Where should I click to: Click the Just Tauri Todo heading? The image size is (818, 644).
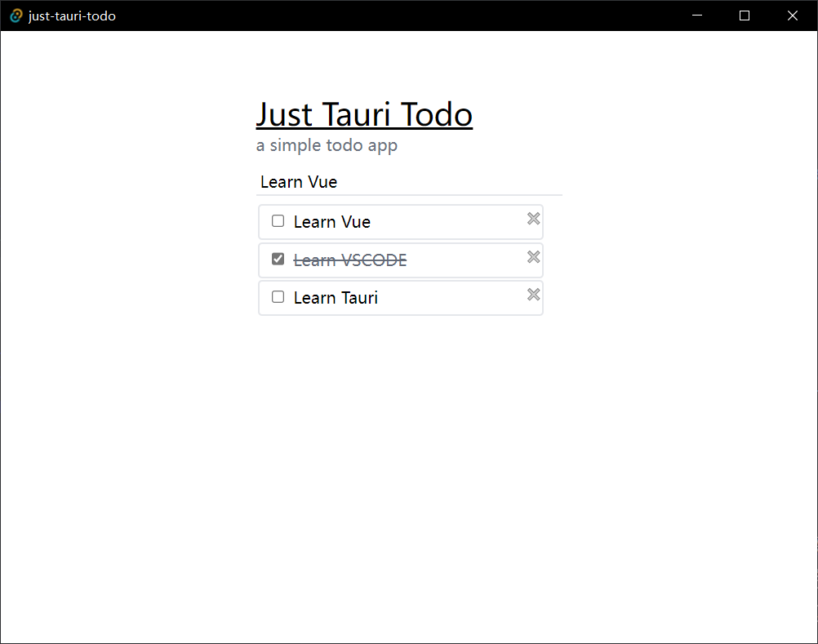click(364, 114)
